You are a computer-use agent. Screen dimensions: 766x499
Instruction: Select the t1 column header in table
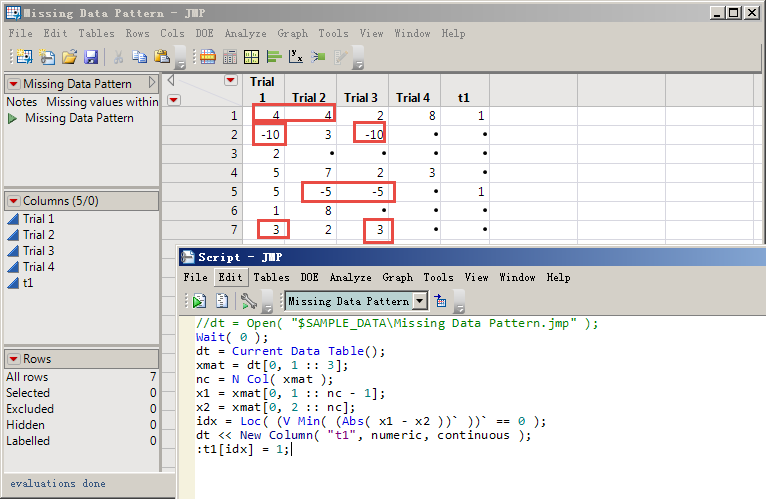463,98
